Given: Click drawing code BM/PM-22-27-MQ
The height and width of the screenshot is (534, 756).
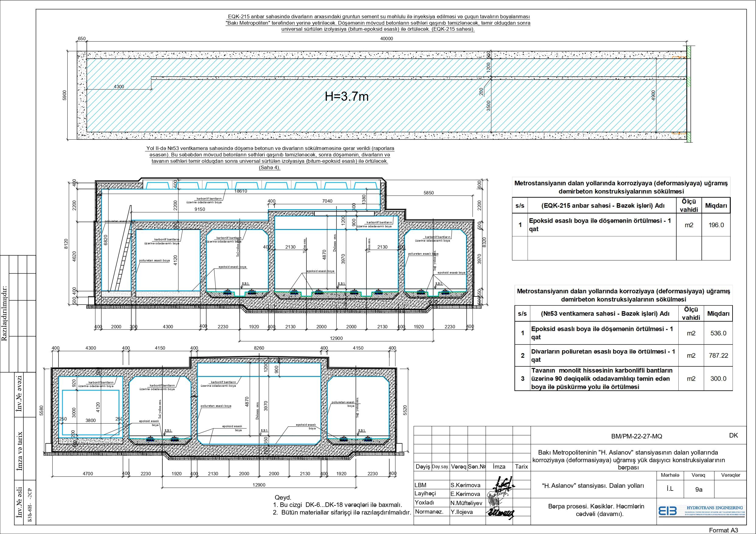Looking at the screenshot, I should pos(637,436).
